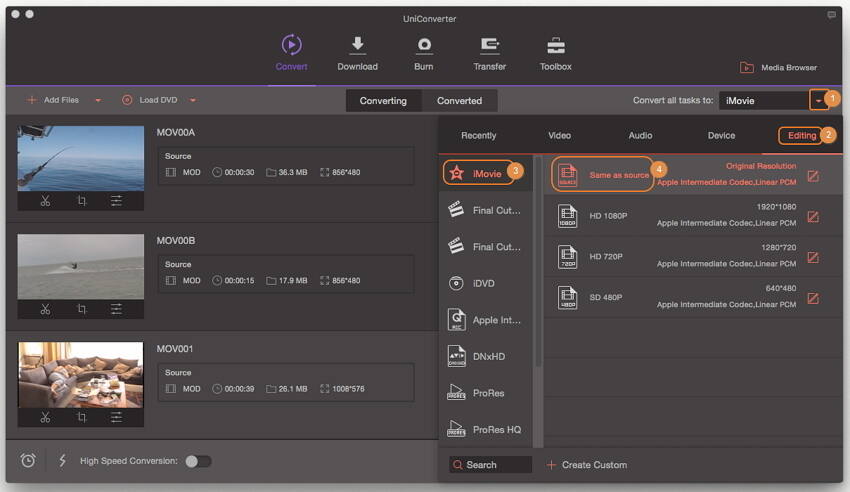Click the MOV001 living room thumbnail
This screenshot has height=492, width=850.
pos(81,374)
